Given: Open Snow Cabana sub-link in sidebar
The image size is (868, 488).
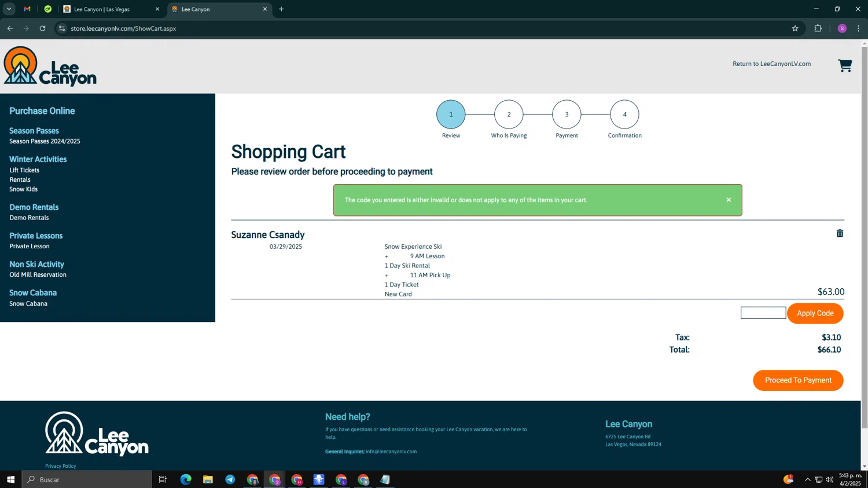Looking at the screenshot, I should tap(28, 303).
